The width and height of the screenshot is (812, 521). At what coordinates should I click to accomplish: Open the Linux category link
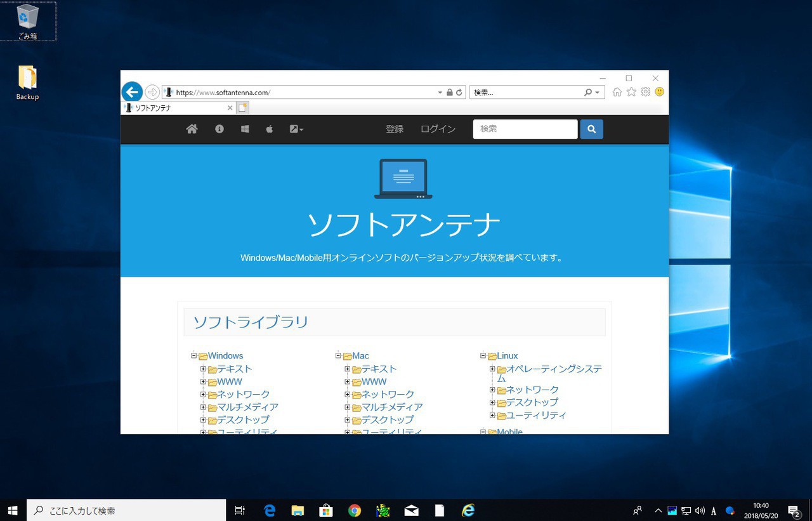(x=507, y=356)
